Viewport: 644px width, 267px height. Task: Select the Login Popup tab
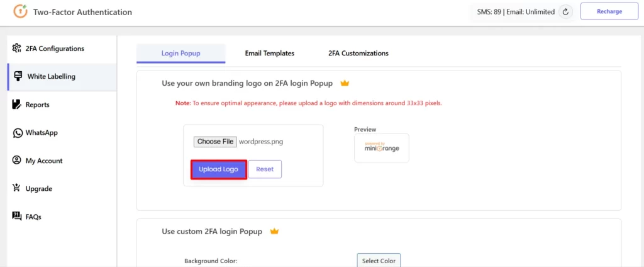coord(180,54)
